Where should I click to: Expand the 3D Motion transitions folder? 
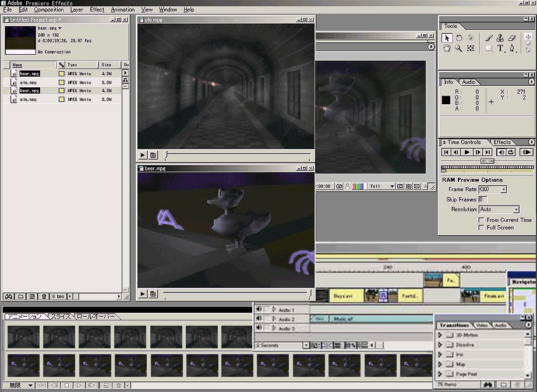point(440,335)
